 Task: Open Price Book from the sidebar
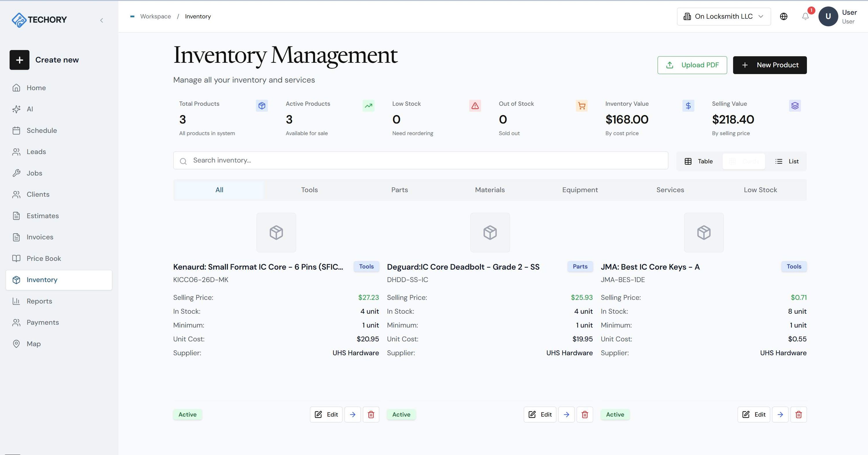coord(59,258)
